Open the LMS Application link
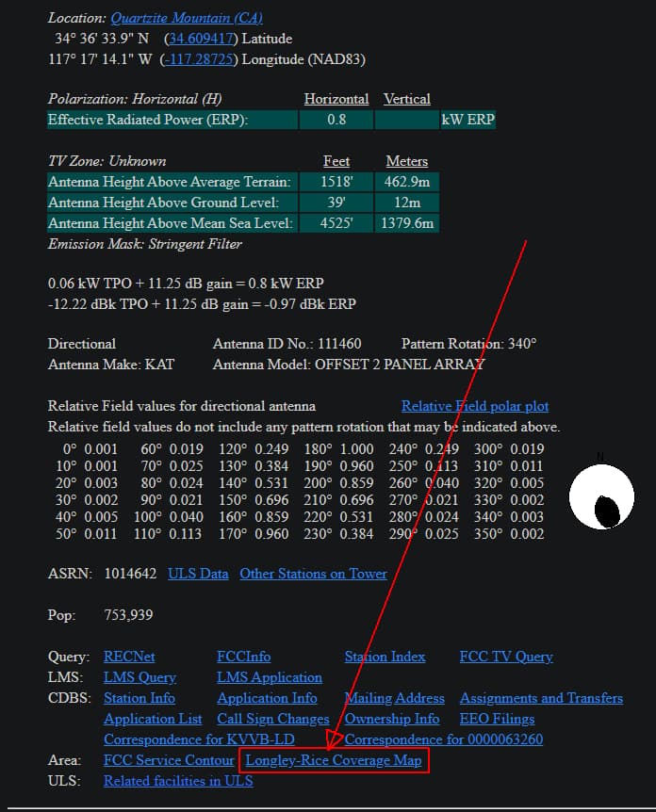This screenshot has height=812, width=656. (x=270, y=677)
